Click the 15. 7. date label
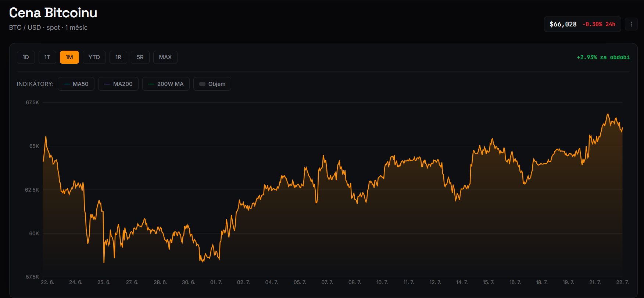This screenshot has width=644, height=298. pyautogui.click(x=489, y=282)
